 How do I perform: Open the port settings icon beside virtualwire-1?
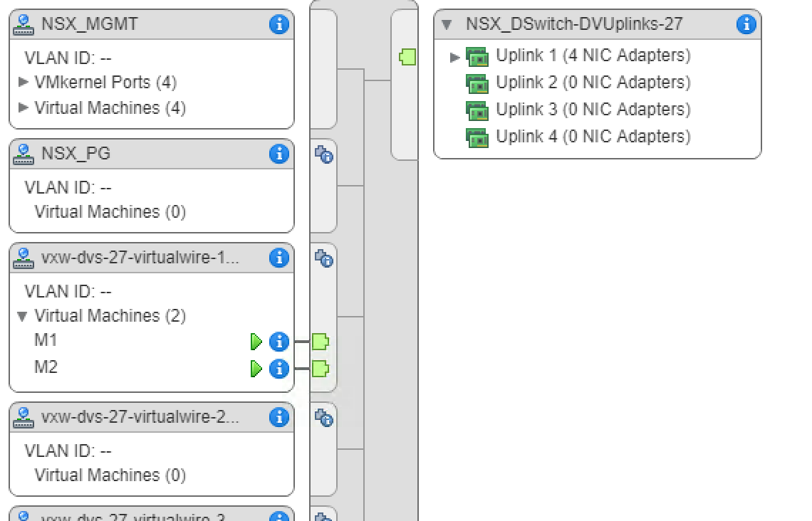tap(324, 258)
